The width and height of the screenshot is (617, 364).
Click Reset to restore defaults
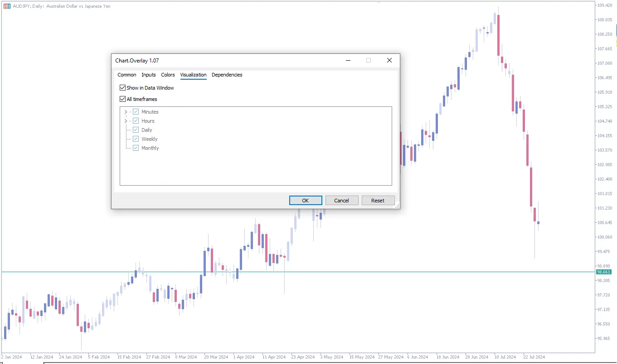[x=378, y=200]
